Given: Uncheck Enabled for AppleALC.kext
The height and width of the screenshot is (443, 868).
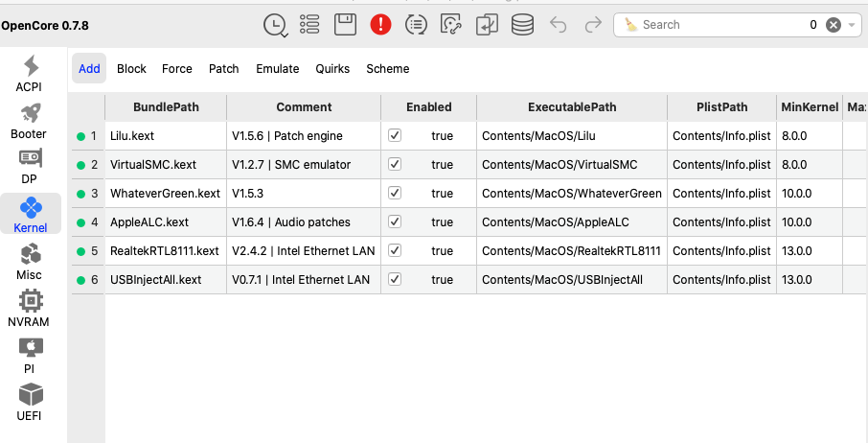Looking at the screenshot, I should 395,222.
